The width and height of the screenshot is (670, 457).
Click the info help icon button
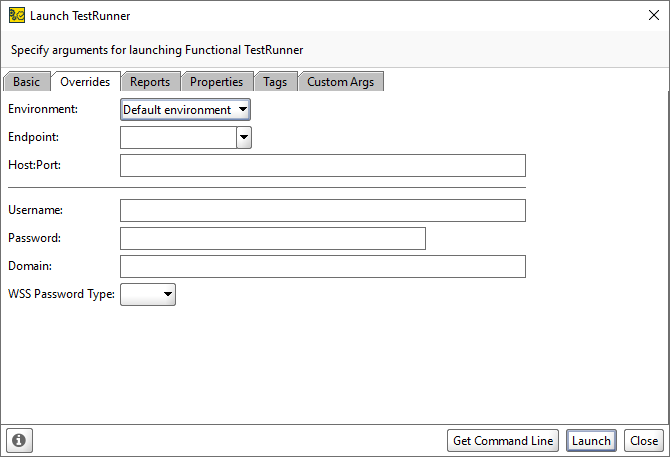pyautogui.click(x=19, y=440)
